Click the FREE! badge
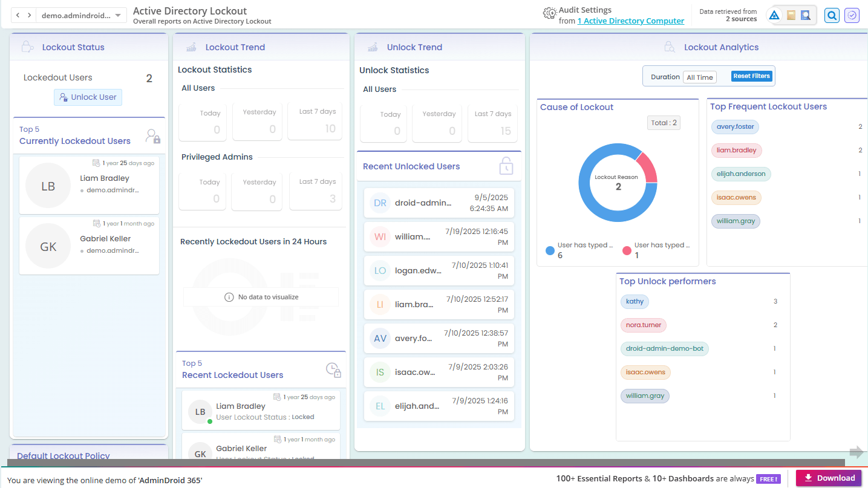 [768, 479]
